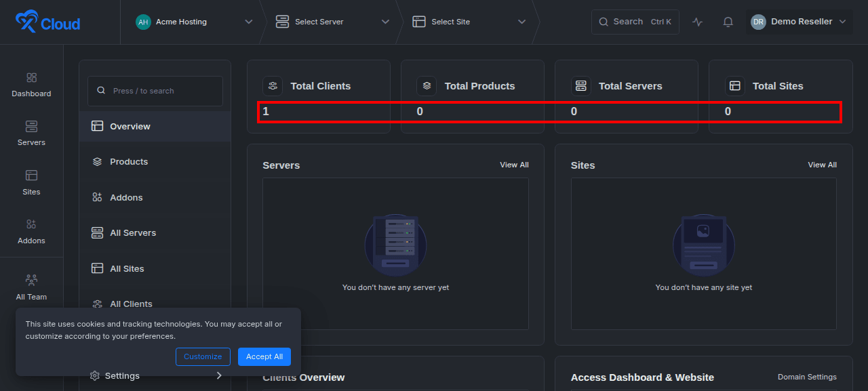Viewport: 868px width, 391px height.
Task: Open Dashboard in the left rail
Action: [31, 85]
